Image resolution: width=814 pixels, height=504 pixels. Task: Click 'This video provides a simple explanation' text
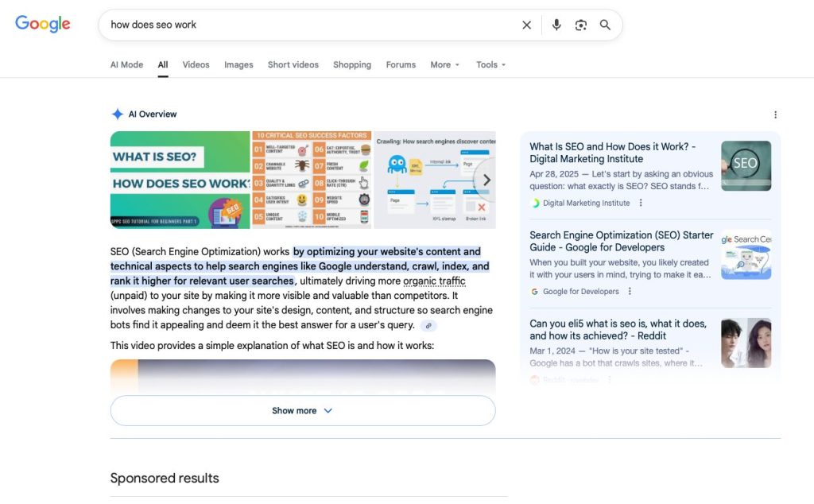(x=272, y=346)
